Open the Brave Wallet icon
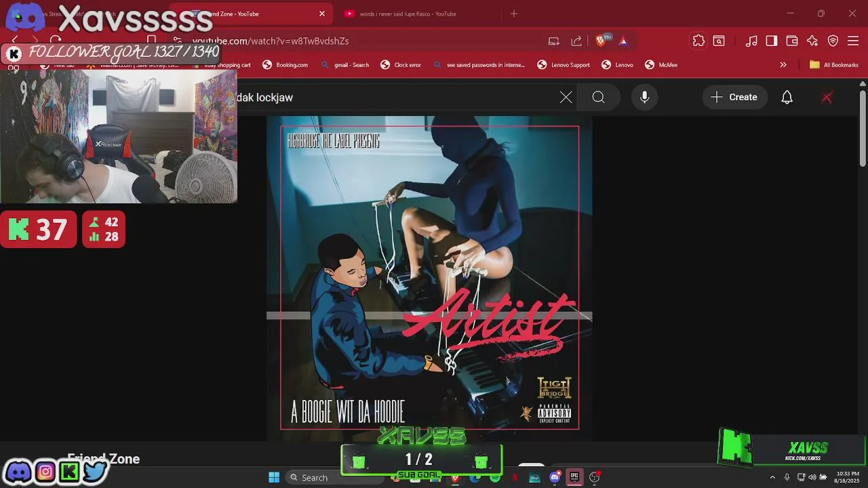 click(792, 41)
